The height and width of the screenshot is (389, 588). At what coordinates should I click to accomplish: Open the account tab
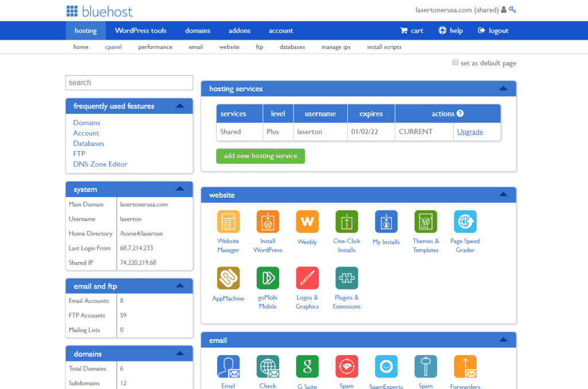coord(280,31)
